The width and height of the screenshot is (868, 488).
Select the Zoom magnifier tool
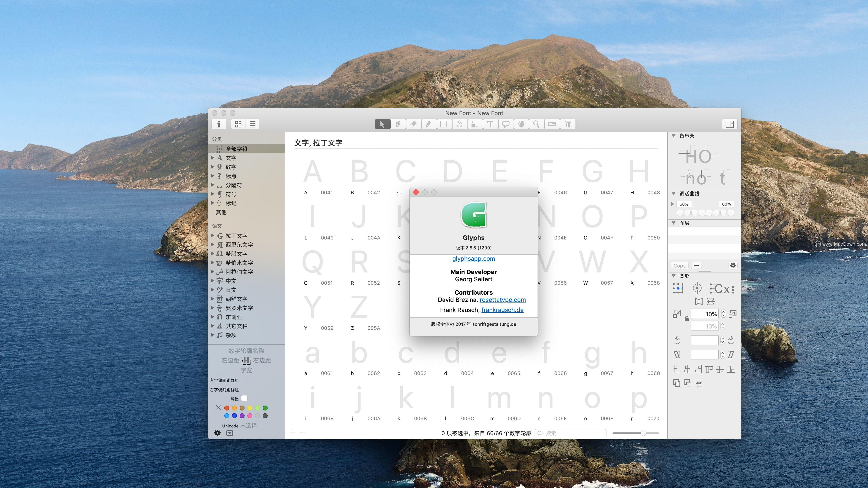tap(536, 124)
